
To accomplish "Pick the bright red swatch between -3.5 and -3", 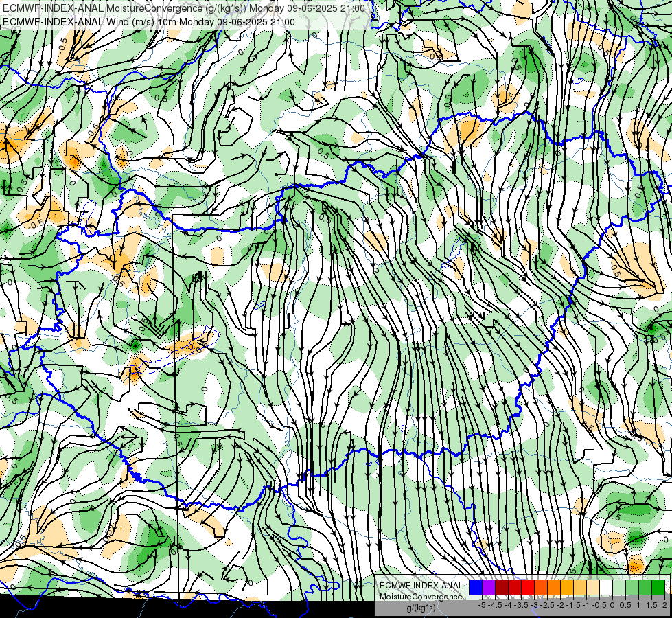I will tap(528, 588).
